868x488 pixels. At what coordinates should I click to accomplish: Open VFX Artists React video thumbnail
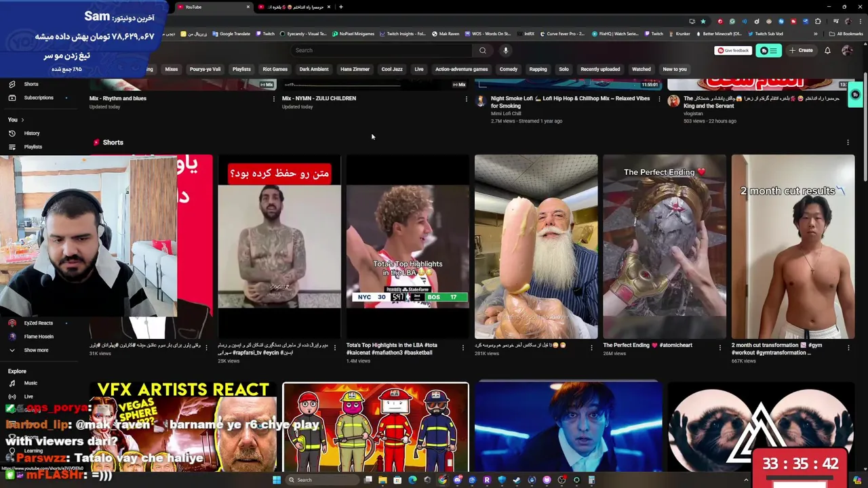[183, 427]
